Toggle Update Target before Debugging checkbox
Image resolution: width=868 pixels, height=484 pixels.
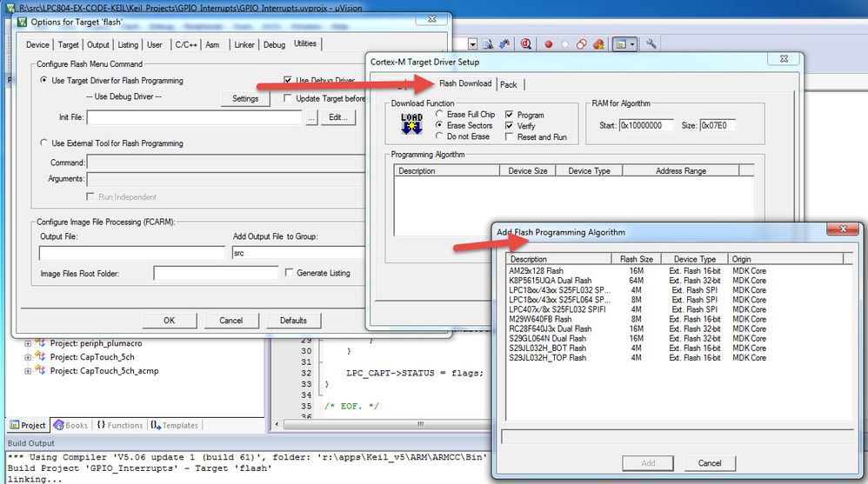point(287,98)
